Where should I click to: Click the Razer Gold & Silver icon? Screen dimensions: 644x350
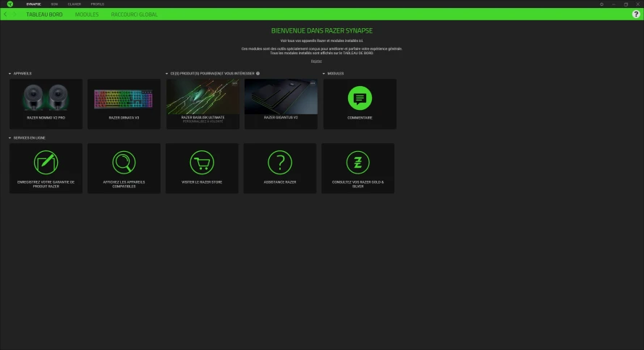tap(357, 163)
